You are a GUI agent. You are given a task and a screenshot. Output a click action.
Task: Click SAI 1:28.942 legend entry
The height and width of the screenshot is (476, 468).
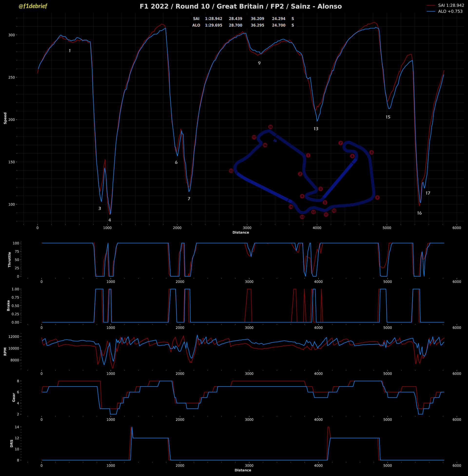click(451, 5)
